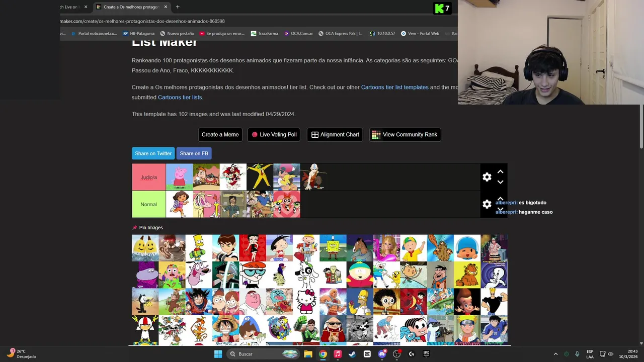The height and width of the screenshot is (362, 644).
Task: Open Nueva pestaña bookmark
Action: (x=177, y=34)
